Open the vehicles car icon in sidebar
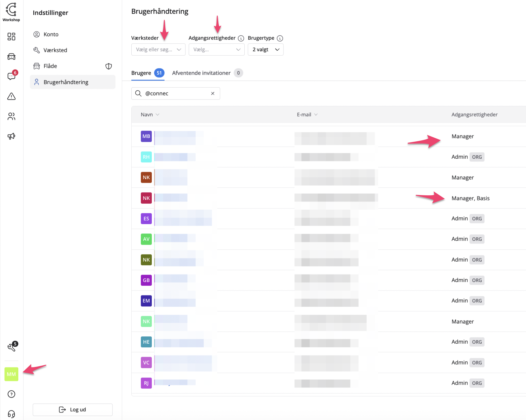The width and height of the screenshot is (526, 420). 11,56
